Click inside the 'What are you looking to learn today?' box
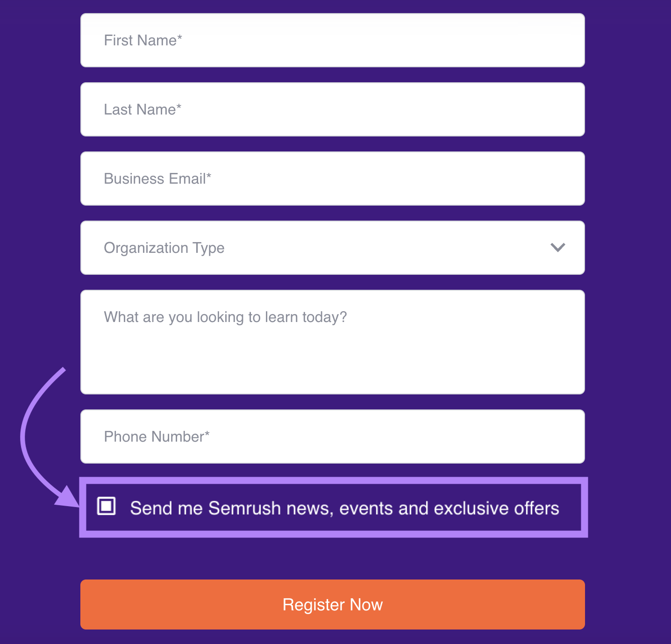The image size is (671, 644). pos(332,341)
